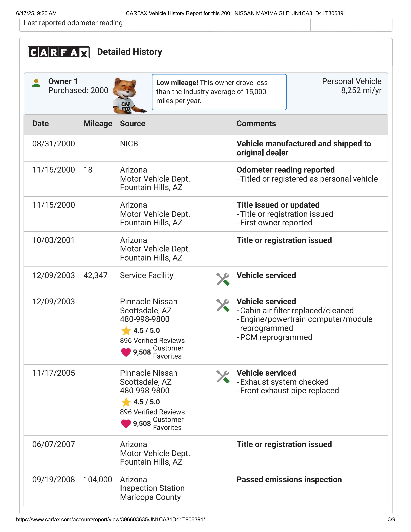Click the Mileage column header
Viewport: 411px width, 532px height.
pyautogui.click(x=98, y=124)
